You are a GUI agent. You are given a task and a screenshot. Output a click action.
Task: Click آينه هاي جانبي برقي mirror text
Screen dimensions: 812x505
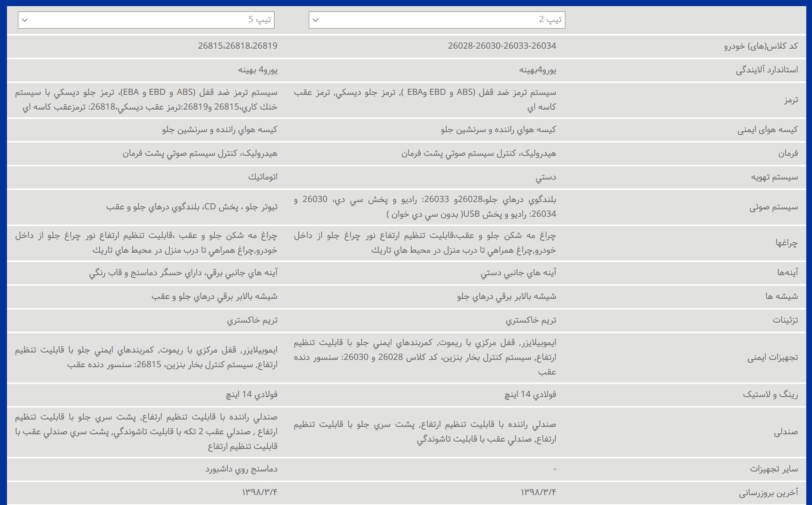pos(183,273)
